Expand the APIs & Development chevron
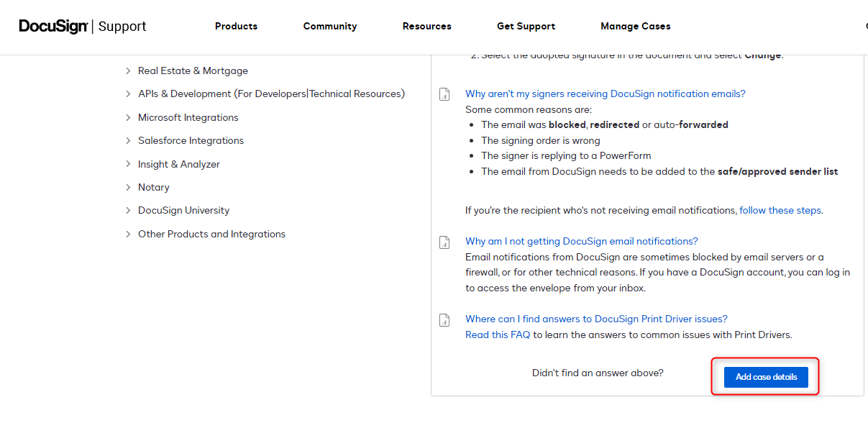Image resolution: width=868 pixels, height=423 pixels. click(x=128, y=94)
